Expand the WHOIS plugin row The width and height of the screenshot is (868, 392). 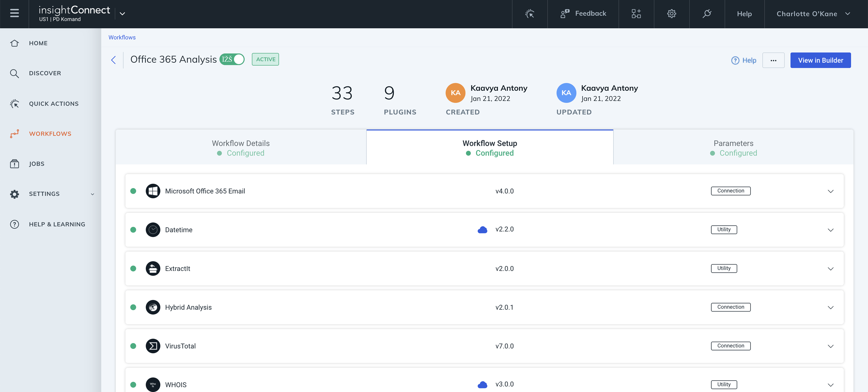(x=831, y=385)
